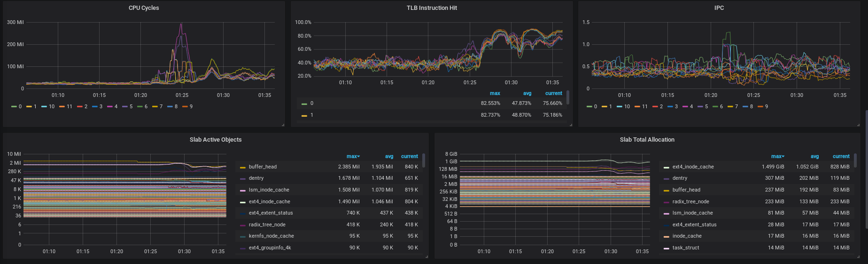This screenshot has width=868, height=264.
Task: Click resize handle of Slab Active Objects panel
Action: coord(426,256)
